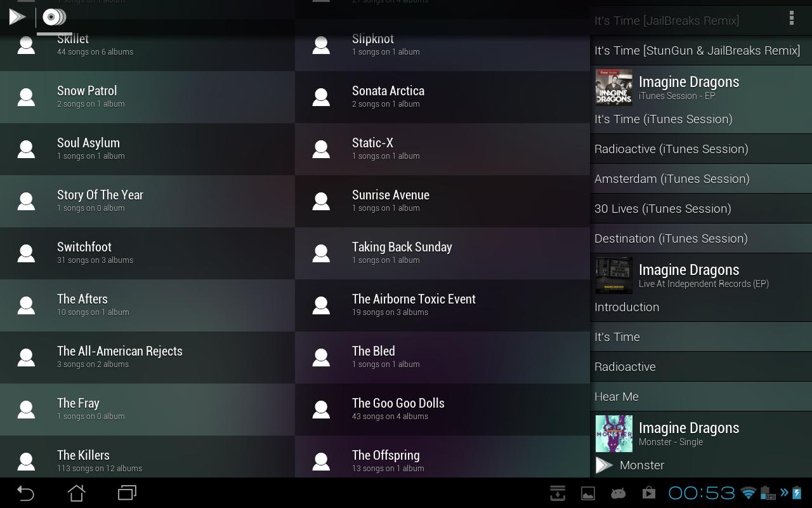Open the download notification icon

pos(558,493)
